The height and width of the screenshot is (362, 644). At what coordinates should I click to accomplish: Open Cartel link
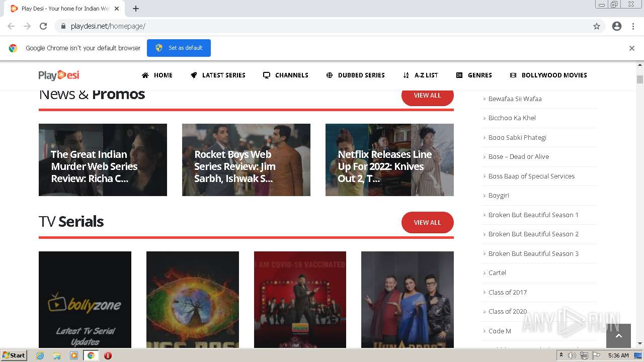pyautogui.click(x=497, y=273)
